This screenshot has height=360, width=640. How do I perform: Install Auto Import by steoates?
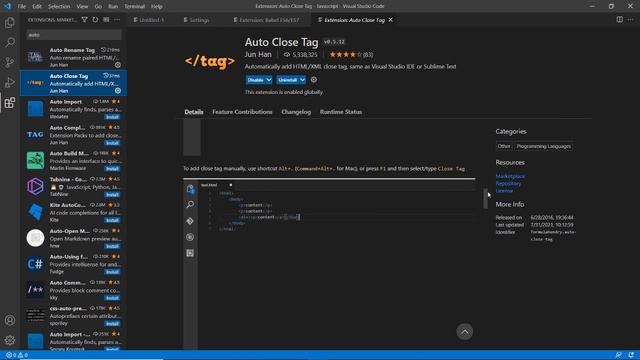click(112, 117)
